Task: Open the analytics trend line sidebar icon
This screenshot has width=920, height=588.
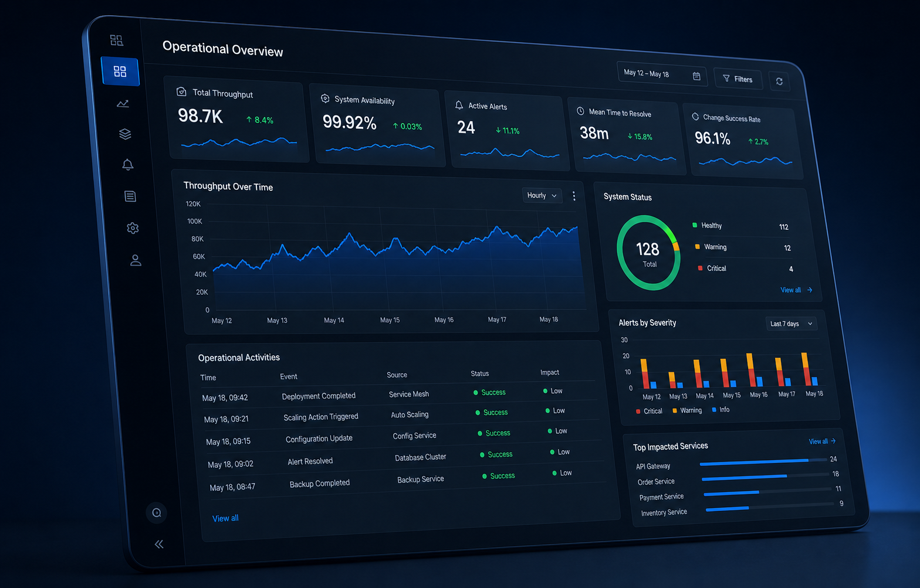Action: click(123, 104)
